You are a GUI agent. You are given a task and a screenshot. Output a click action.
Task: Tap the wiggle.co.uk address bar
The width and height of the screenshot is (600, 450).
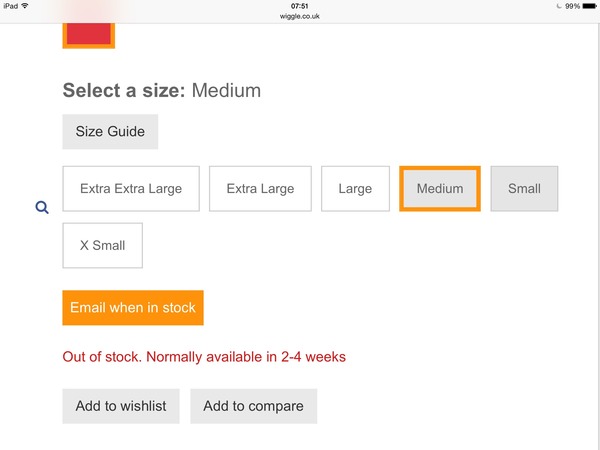(x=299, y=17)
